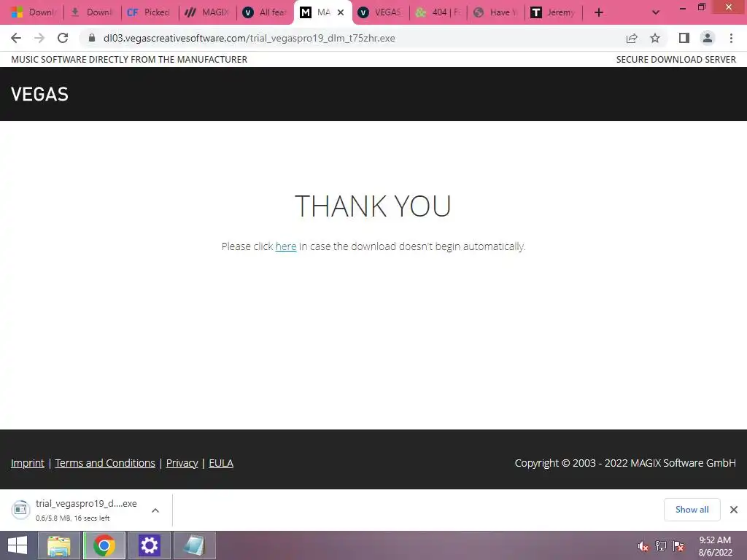Expand the tab search dropdown
Screen dimensions: 747x560
tap(656, 12)
